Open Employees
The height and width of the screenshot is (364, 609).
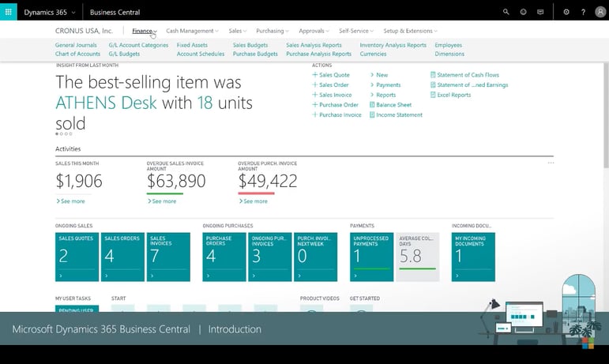[448, 45]
